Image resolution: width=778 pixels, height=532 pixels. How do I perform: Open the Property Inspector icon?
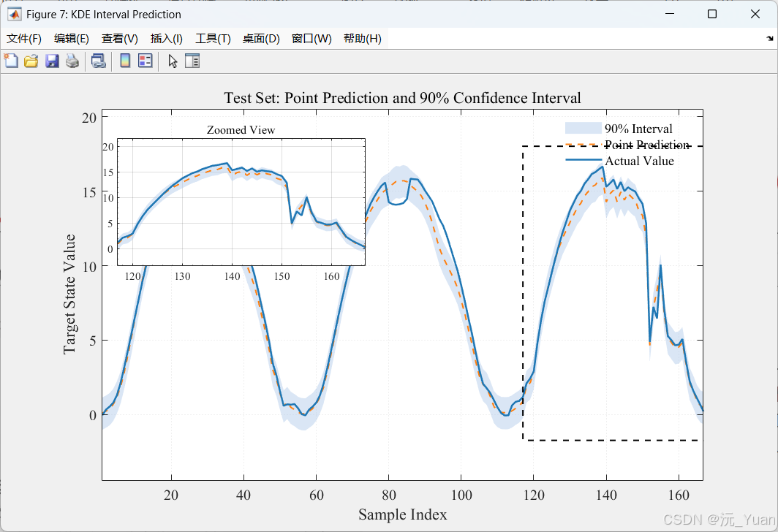tap(192, 61)
